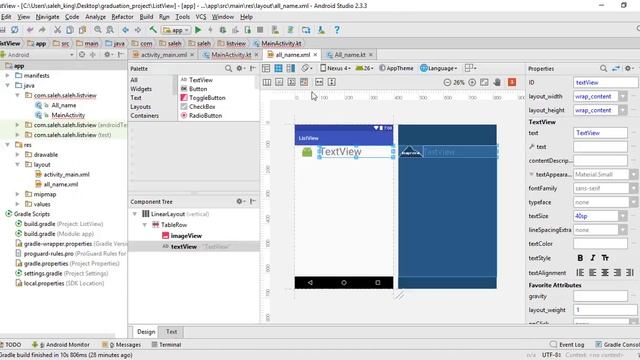Toggle Italic text style
The height and width of the screenshot is (360, 640).
tap(593, 258)
